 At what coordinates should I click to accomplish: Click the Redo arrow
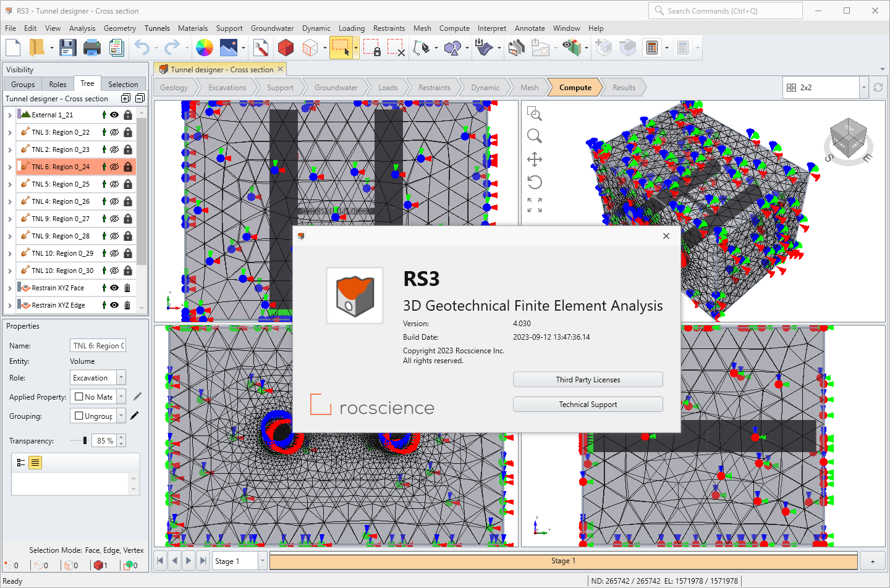click(x=172, y=48)
